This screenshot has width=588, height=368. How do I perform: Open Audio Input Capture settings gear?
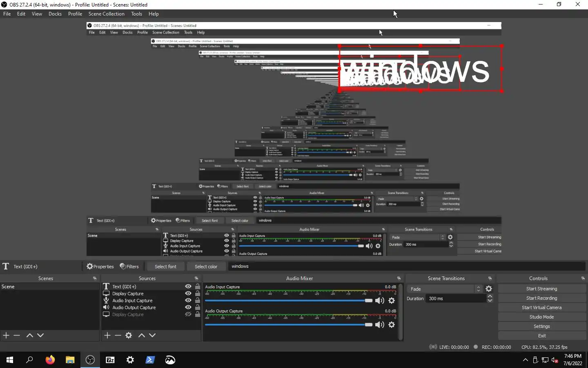(x=392, y=301)
